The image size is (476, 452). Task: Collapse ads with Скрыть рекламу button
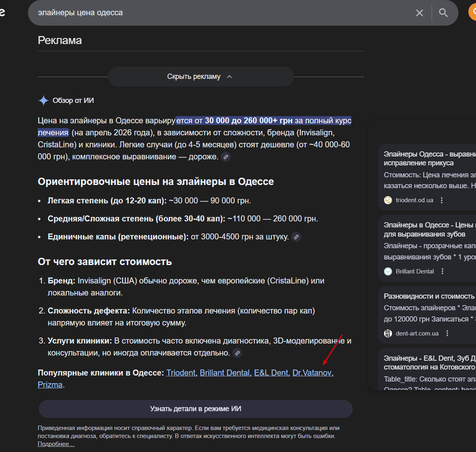pos(201,76)
